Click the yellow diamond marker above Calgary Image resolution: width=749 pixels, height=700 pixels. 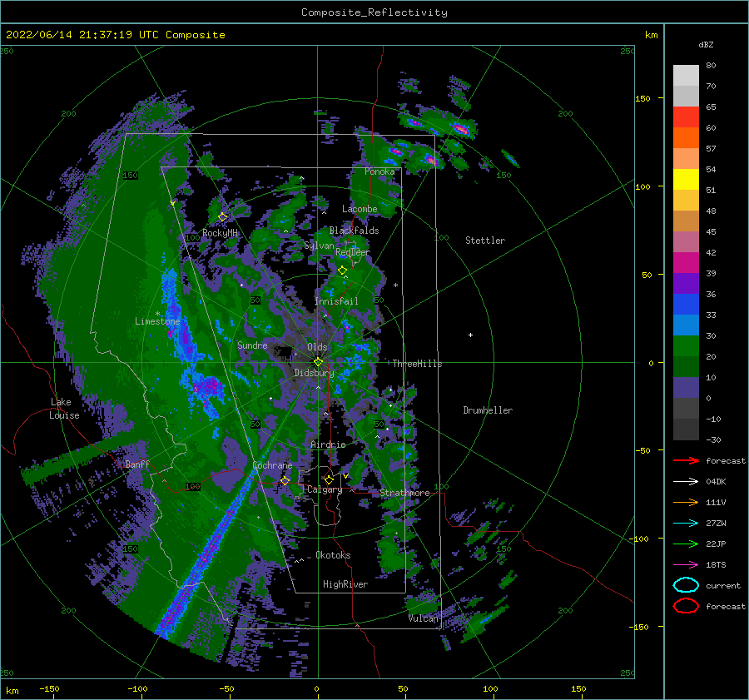pos(329,479)
